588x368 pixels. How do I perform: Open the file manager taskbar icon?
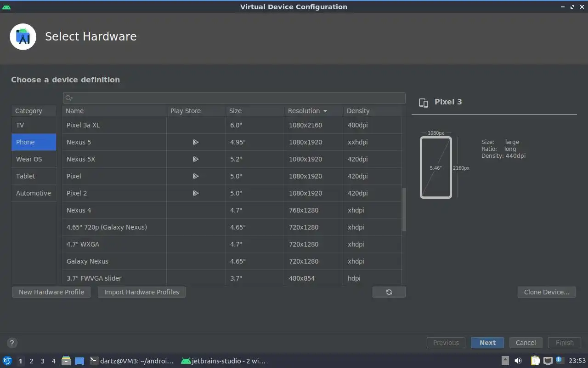[66, 361]
